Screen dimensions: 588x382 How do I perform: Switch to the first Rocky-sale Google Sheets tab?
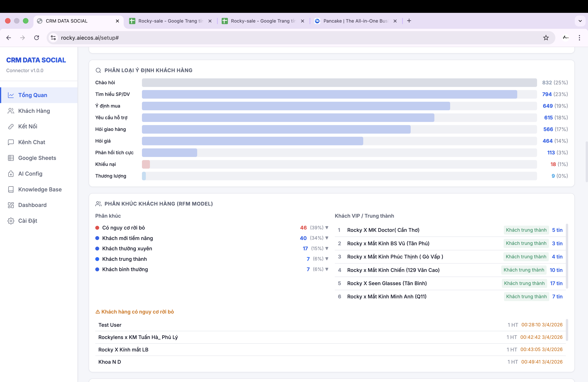(x=171, y=21)
